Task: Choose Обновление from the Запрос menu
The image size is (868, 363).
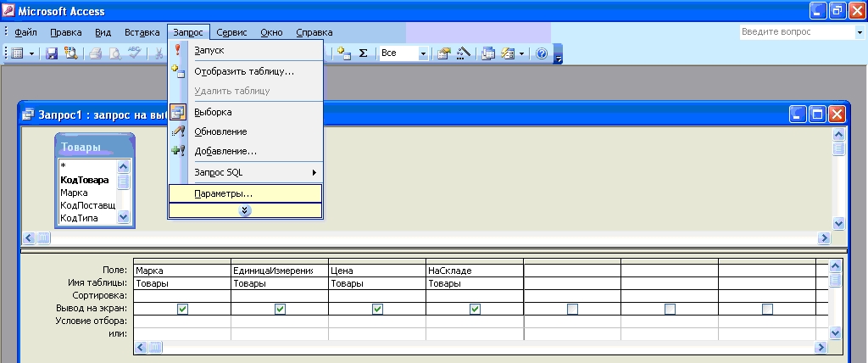Action: (220, 131)
